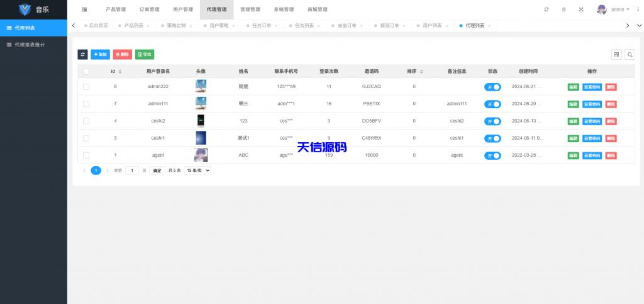Click the sidebar collapse menu icon
Image resolution: width=644 pixels, height=304 pixels.
pos(84,9)
